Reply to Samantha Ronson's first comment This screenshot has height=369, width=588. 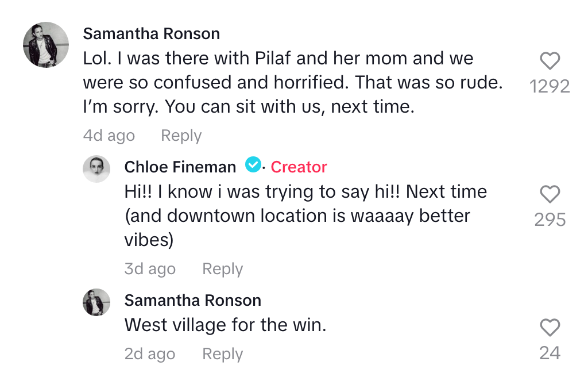(180, 135)
